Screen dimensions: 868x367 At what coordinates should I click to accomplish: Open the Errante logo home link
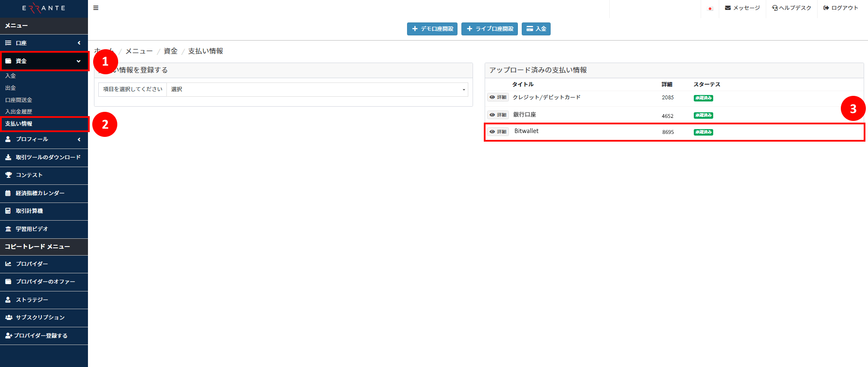tap(44, 8)
